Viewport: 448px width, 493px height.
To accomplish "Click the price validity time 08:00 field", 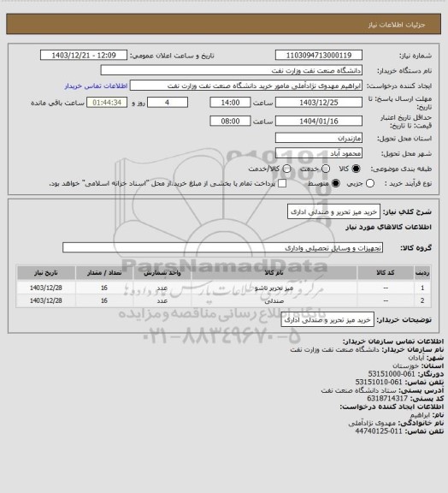I will (x=230, y=121).
